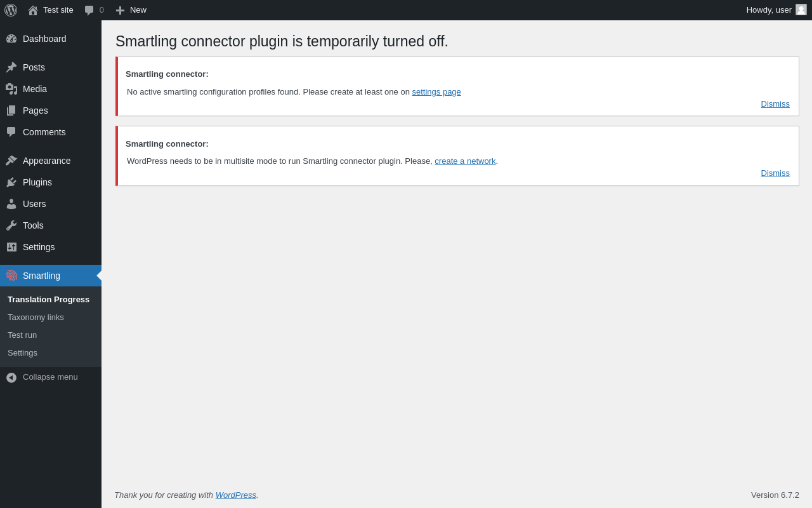Open the Test site home icon
812x508 pixels.
[33, 10]
